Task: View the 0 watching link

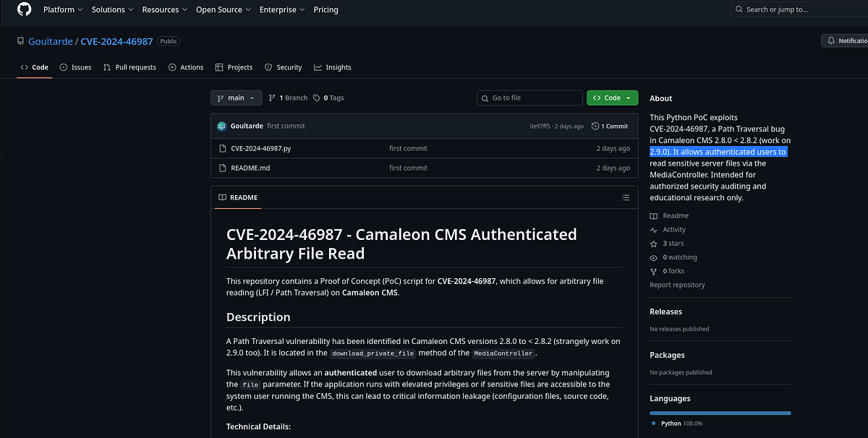Action: [673, 257]
